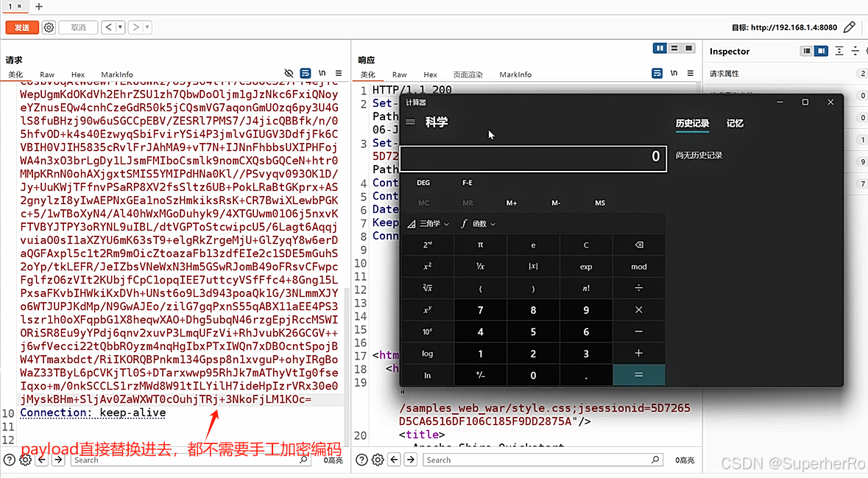Open help icon below request panel

coord(10,460)
